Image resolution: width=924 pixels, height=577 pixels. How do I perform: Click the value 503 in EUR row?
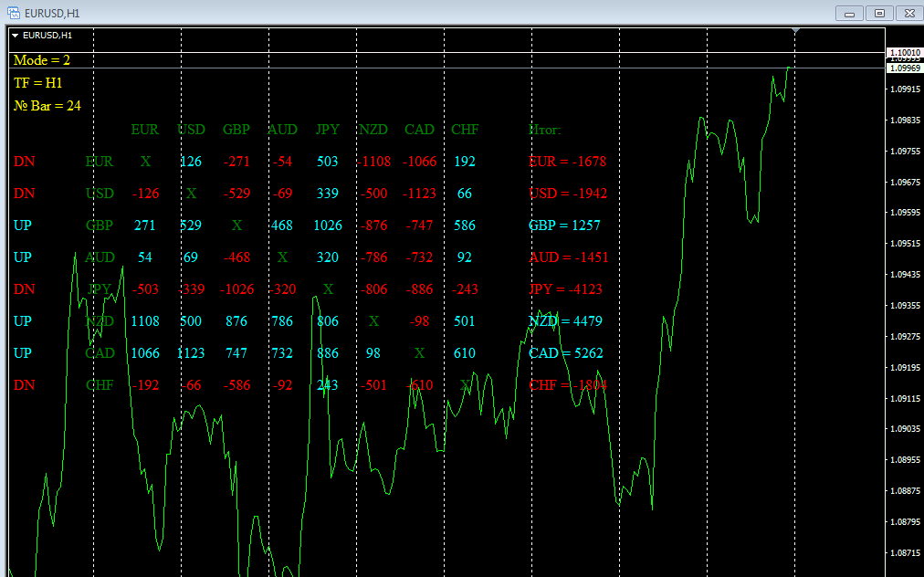[x=328, y=162]
